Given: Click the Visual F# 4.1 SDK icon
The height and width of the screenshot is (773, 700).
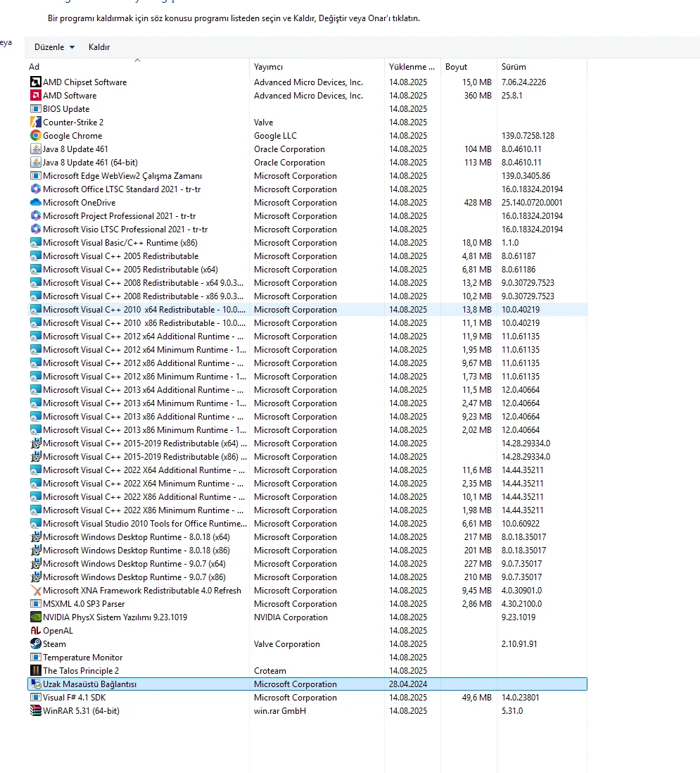Looking at the screenshot, I should tap(35, 697).
